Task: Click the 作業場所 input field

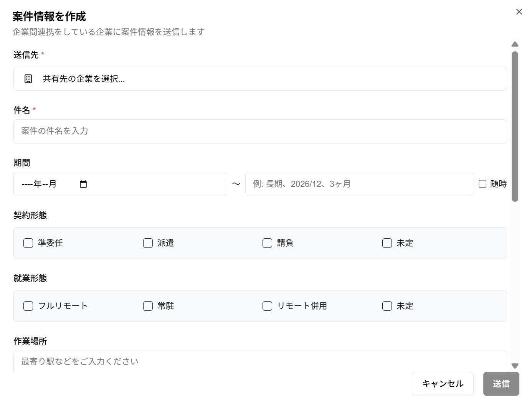Action: point(260,361)
